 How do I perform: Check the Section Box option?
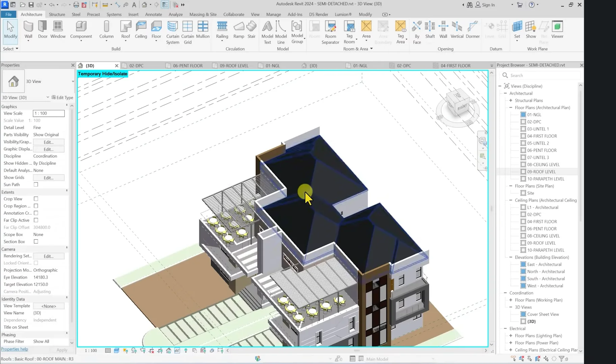click(36, 242)
